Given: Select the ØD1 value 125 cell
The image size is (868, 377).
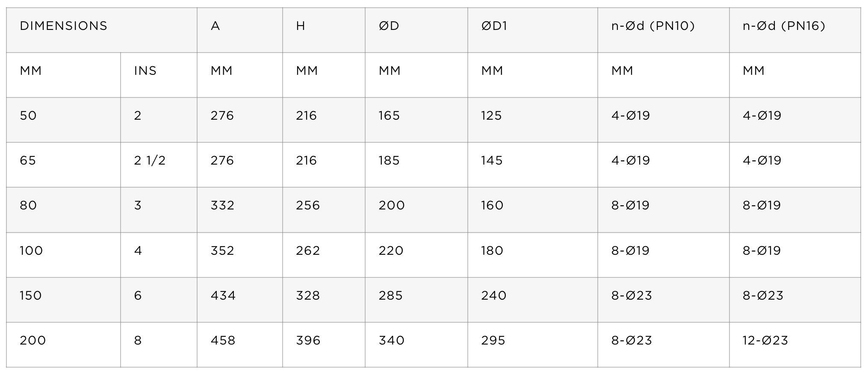Looking at the screenshot, I should coord(533,120).
